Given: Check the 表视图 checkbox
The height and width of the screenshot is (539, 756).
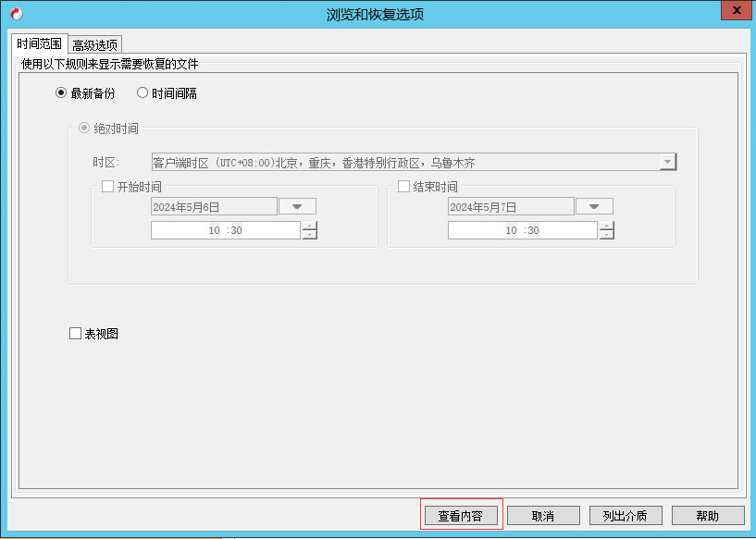Looking at the screenshot, I should [x=75, y=333].
